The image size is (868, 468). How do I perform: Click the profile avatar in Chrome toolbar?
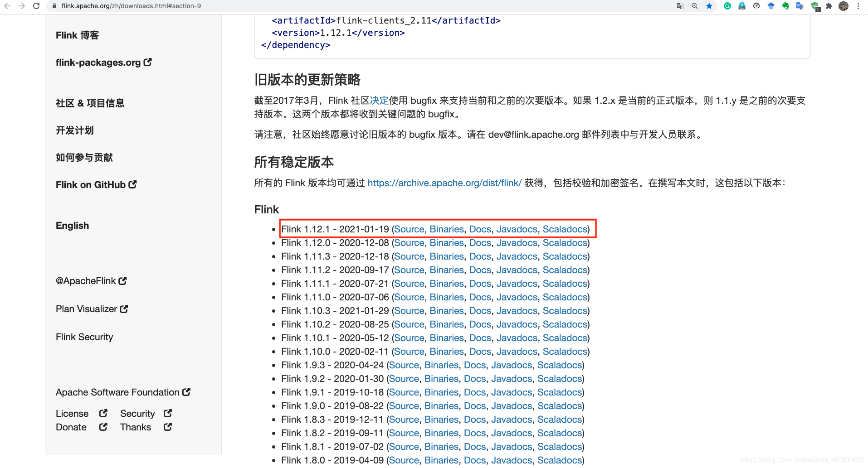[844, 6]
